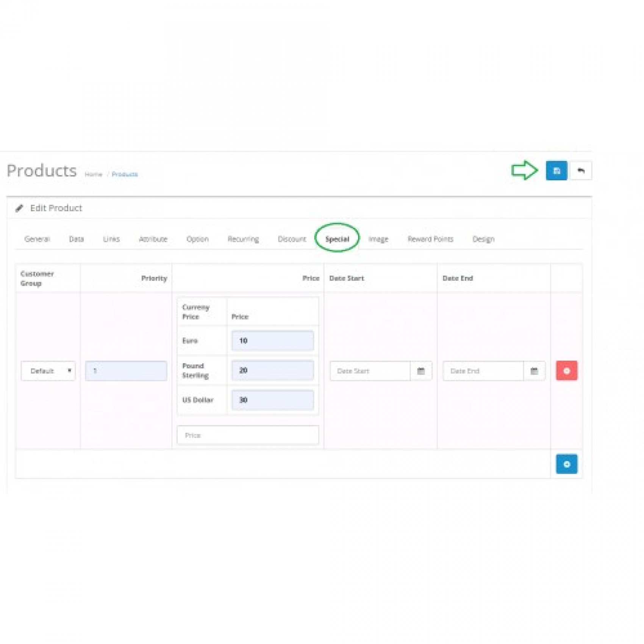Open the Date Start calendar picker
The image size is (644, 644).
[420, 371]
